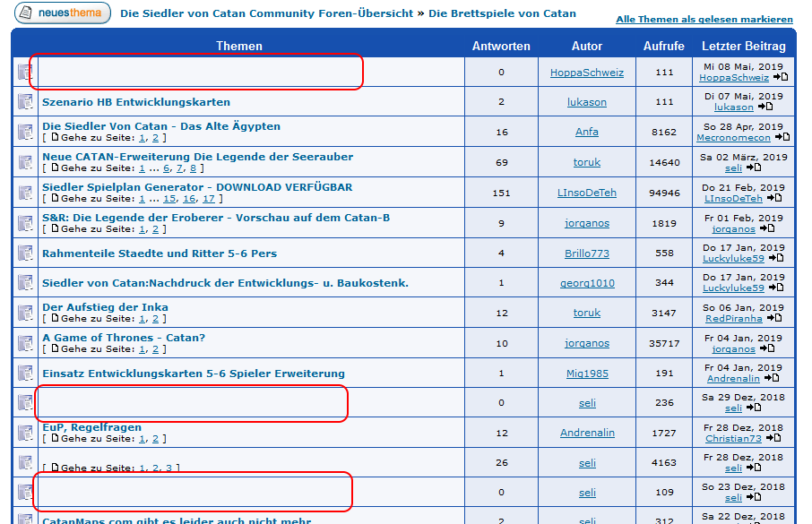
Task: Go to page 8 of Legende der Seerauber
Action: 193,168
